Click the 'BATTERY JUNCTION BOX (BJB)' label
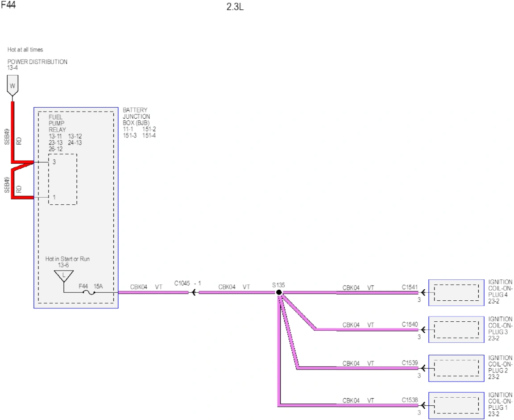 pyautogui.click(x=137, y=116)
